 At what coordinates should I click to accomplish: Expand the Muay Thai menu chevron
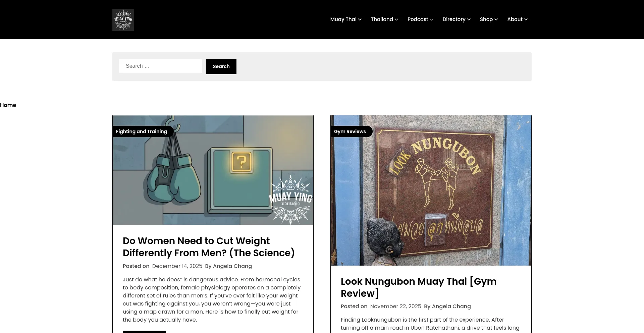tap(360, 19)
